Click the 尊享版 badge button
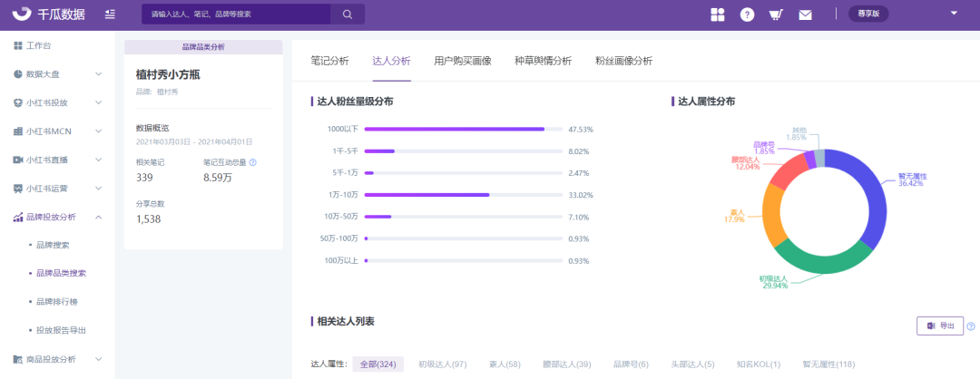The height and width of the screenshot is (379, 980). [868, 14]
